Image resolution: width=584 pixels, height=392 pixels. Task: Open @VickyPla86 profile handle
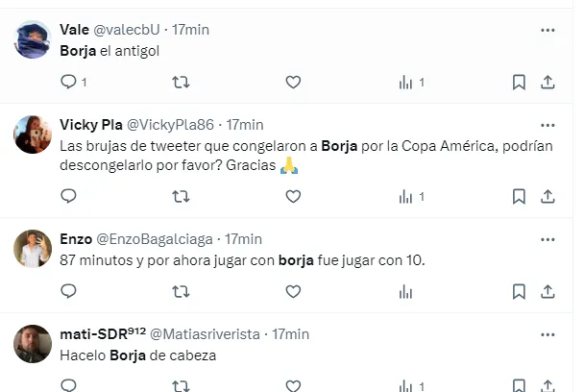(x=170, y=125)
